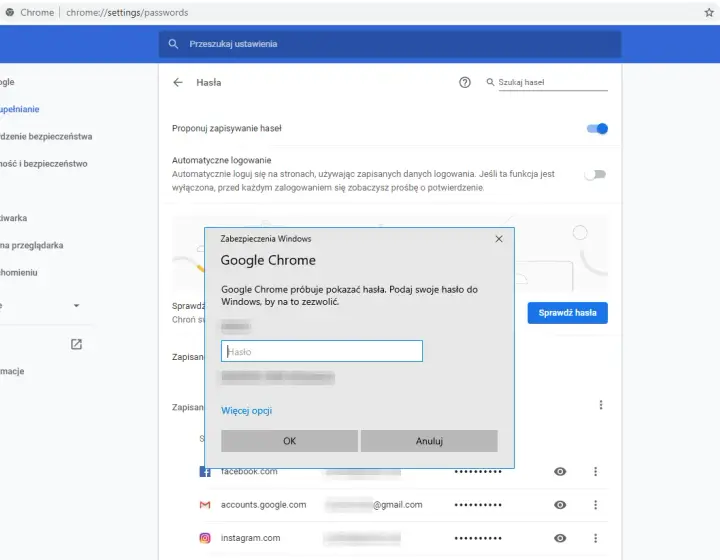Open Więcej opcji link in dialog

(x=247, y=410)
